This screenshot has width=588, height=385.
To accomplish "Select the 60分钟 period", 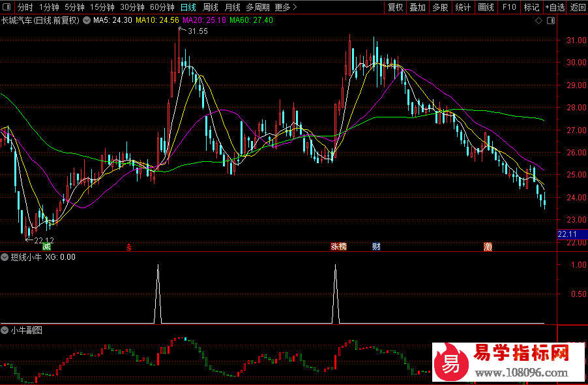I will coord(162,7).
